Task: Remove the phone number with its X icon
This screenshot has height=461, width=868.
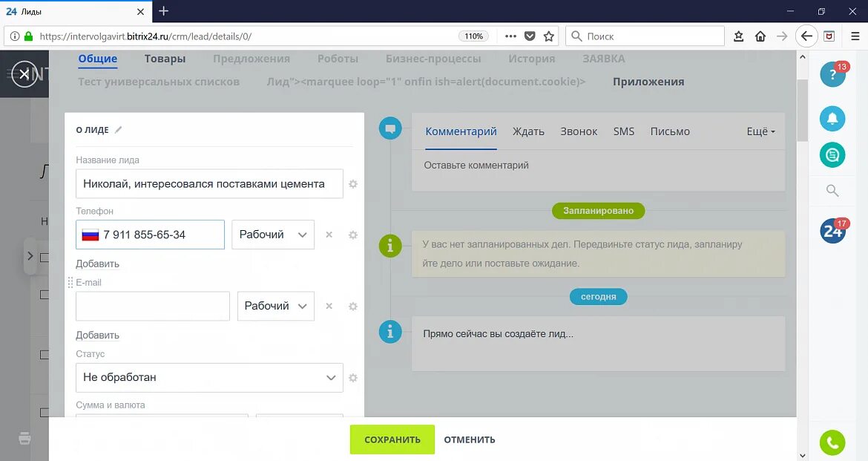Action: click(x=329, y=235)
